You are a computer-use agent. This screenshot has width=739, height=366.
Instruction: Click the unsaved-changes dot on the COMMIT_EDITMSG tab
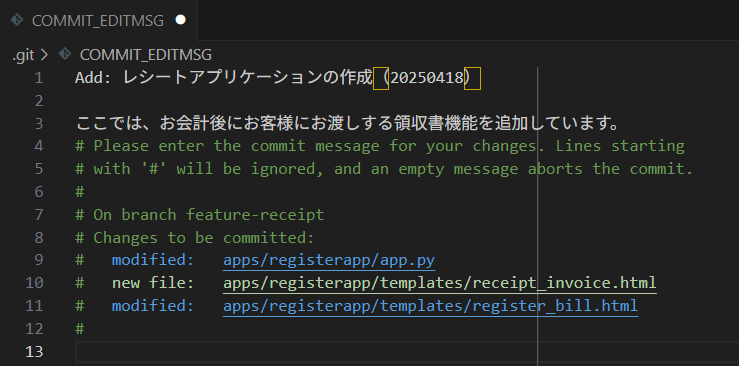coord(180,20)
